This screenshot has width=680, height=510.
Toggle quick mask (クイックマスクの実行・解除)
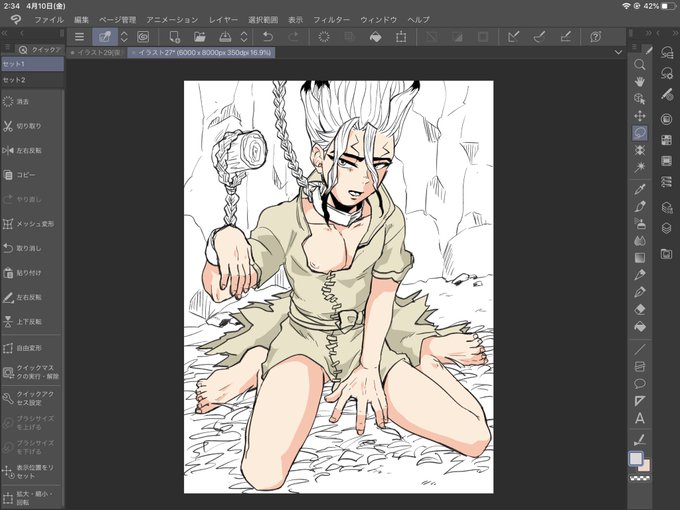point(31,372)
